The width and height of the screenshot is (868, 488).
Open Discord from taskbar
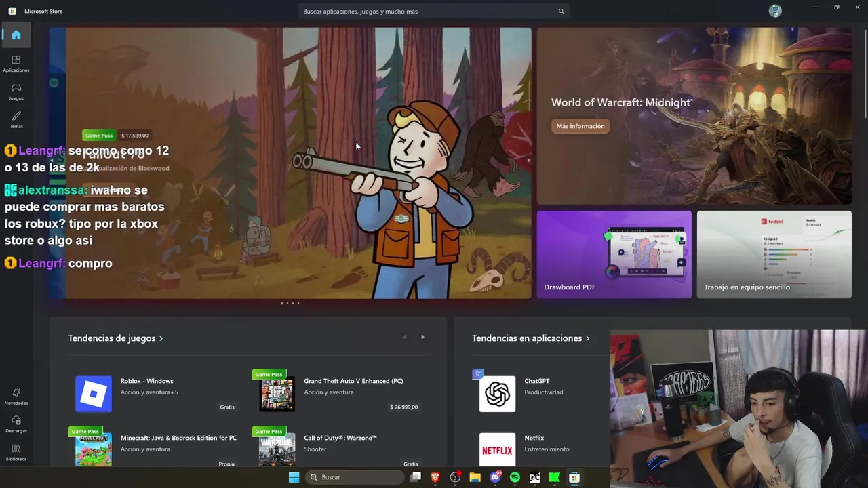click(x=495, y=477)
